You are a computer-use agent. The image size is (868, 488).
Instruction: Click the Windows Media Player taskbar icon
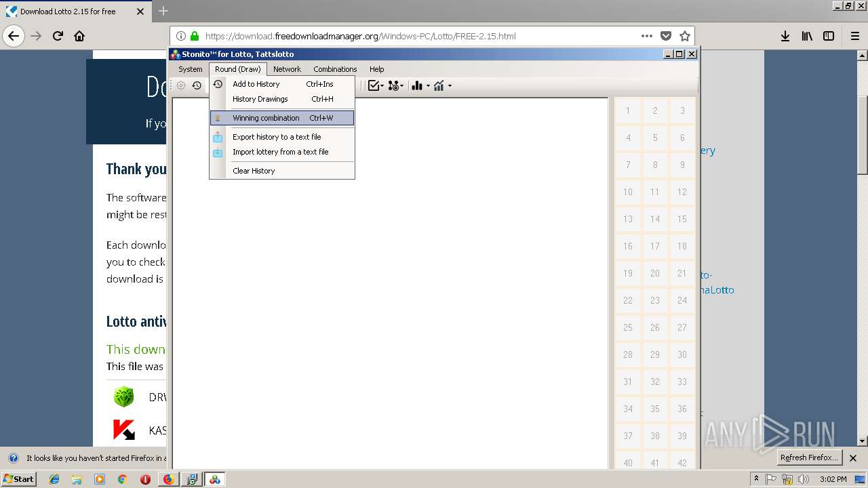(x=100, y=479)
